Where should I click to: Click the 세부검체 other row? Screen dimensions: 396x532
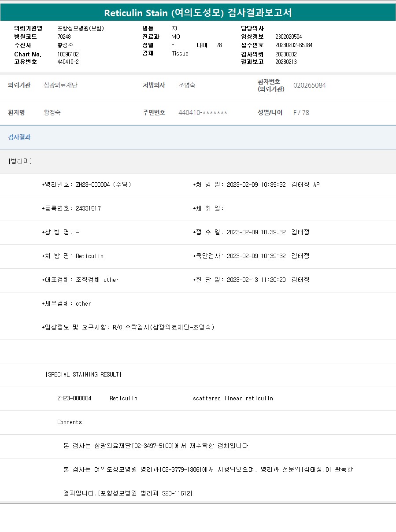pos(66,304)
